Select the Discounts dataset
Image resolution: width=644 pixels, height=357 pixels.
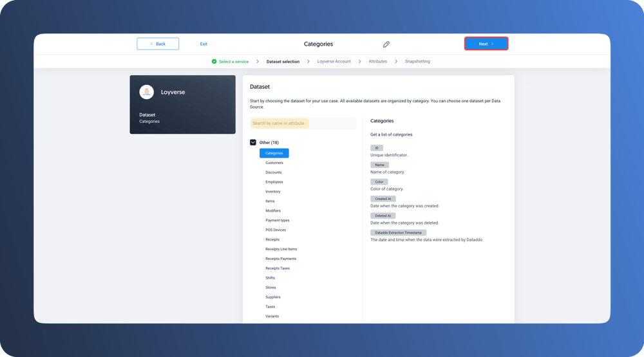click(x=273, y=172)
